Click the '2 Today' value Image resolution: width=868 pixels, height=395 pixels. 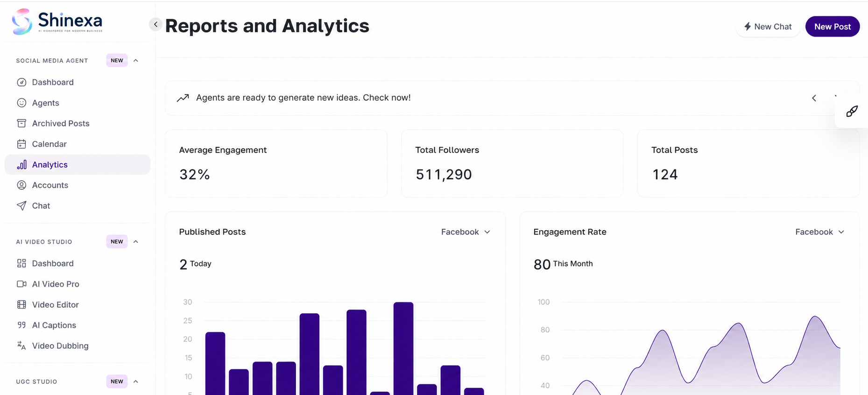coord(195,264)
